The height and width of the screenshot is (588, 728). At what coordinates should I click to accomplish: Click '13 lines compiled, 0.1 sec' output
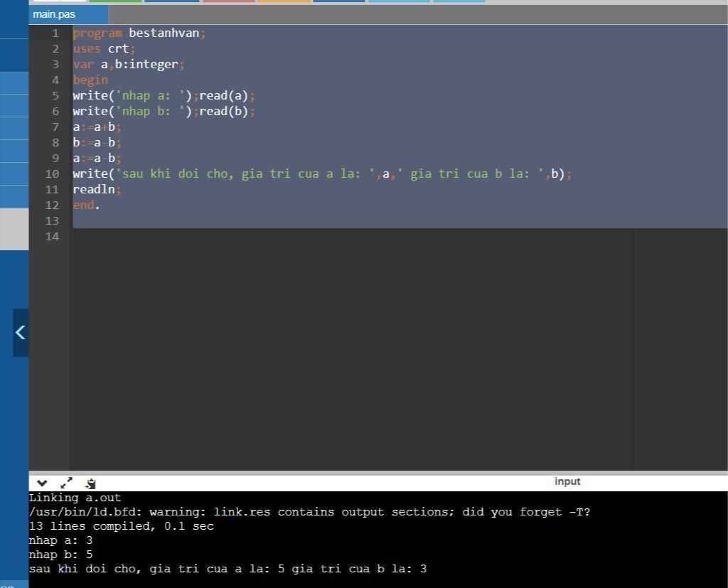121,526
